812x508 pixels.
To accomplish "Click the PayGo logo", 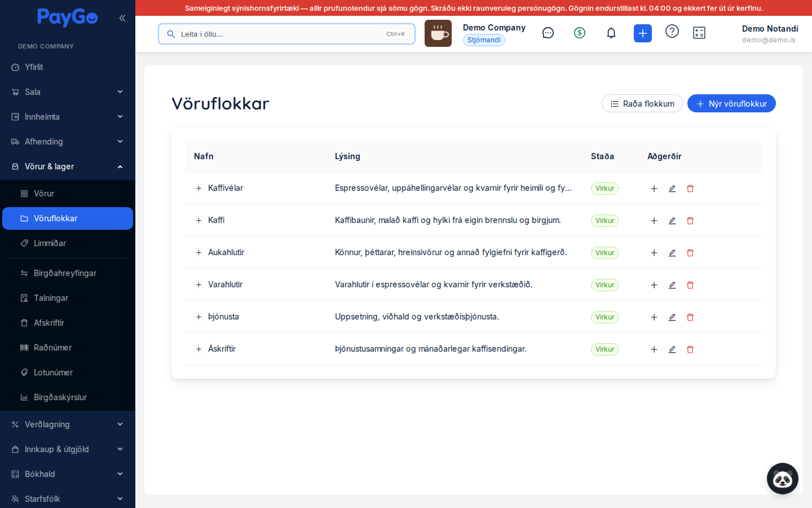I will [x=68, y=17].
